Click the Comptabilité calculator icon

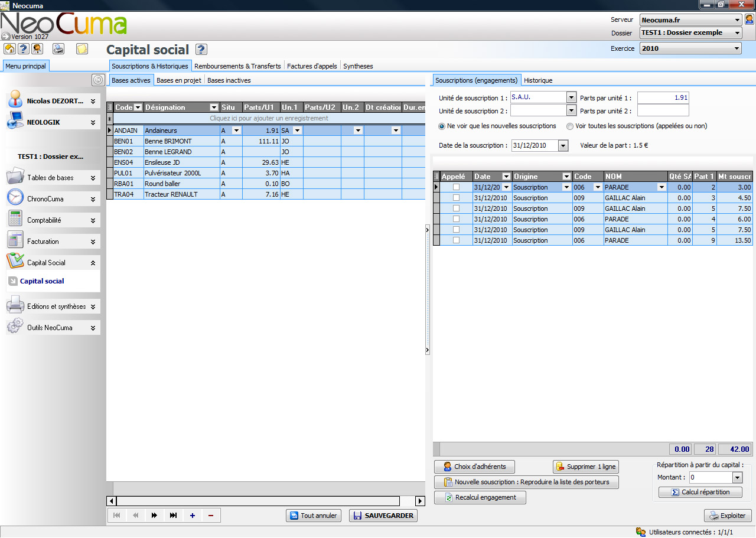15,219
